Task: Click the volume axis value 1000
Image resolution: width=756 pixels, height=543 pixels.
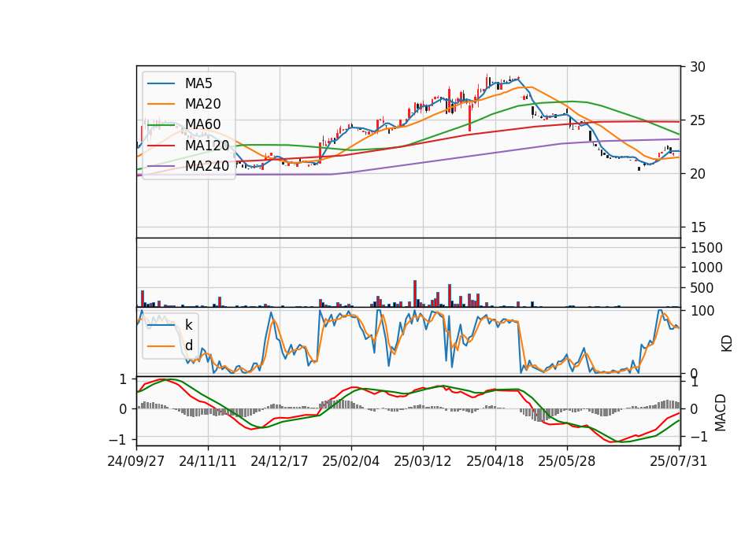Action: pos(706,268)
